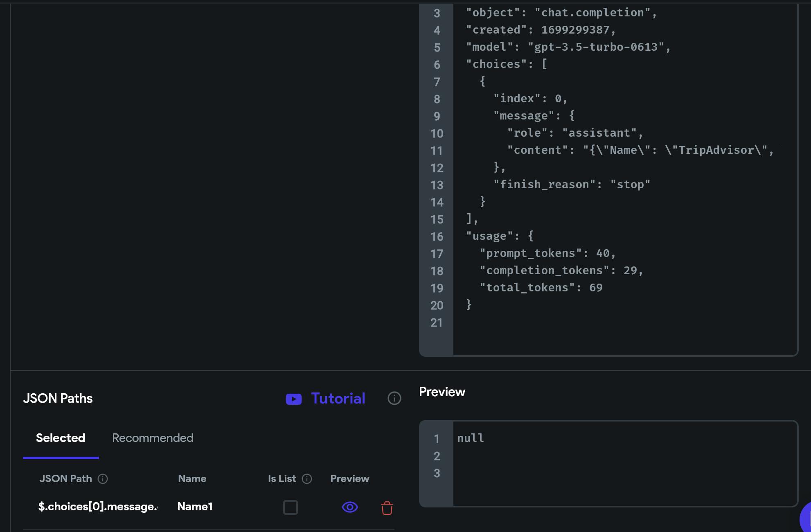The height and width of the screenshot is (532, 811).
Task: Click the $.choices[0].message JSON path field
Action: [x=98, y=507]
